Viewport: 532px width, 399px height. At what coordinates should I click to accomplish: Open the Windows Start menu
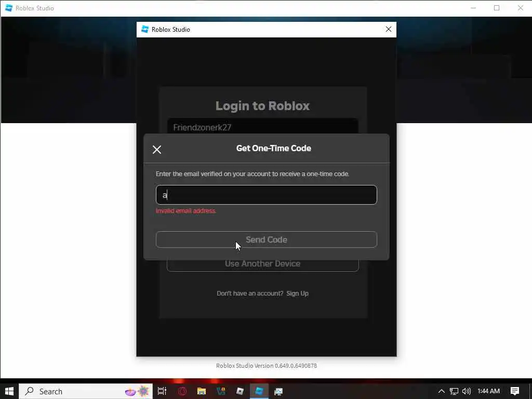point(9,391)
